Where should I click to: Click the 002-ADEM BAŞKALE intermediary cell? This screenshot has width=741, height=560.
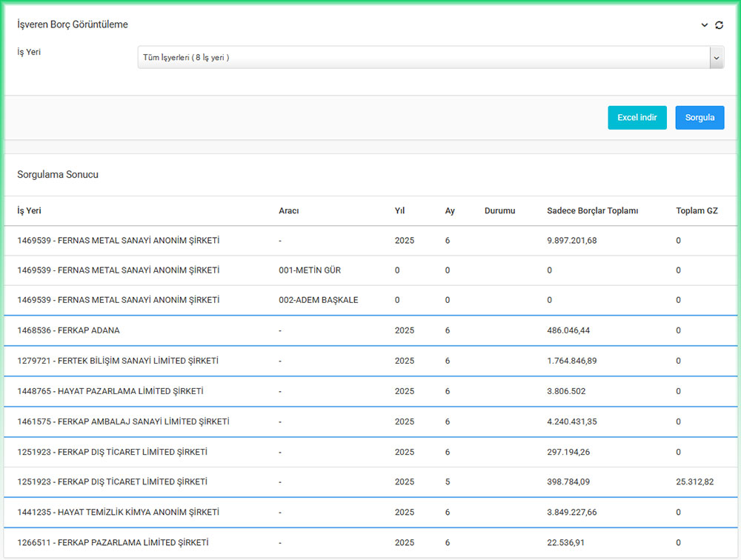coord(318,301)
